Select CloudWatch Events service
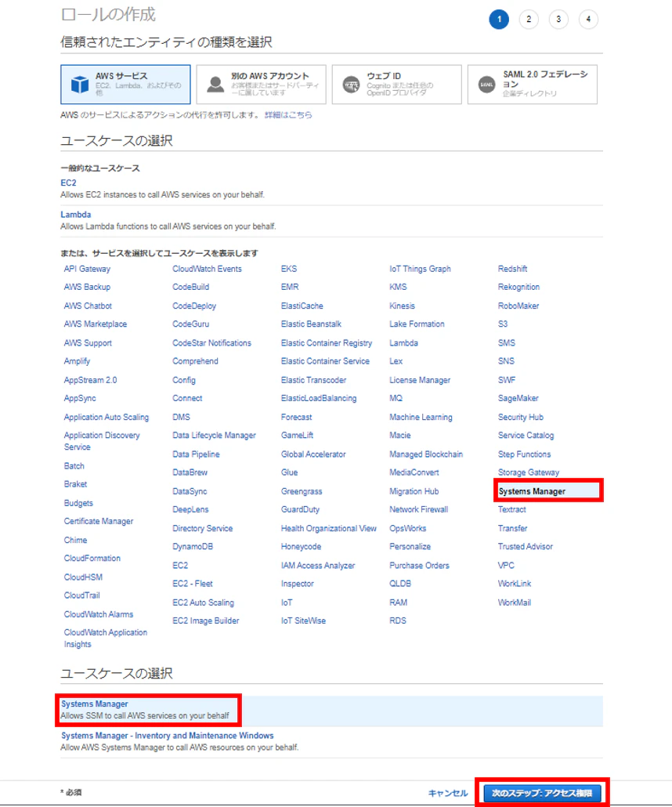The width and height of the screenshot is (672, 807). [207, 269]
